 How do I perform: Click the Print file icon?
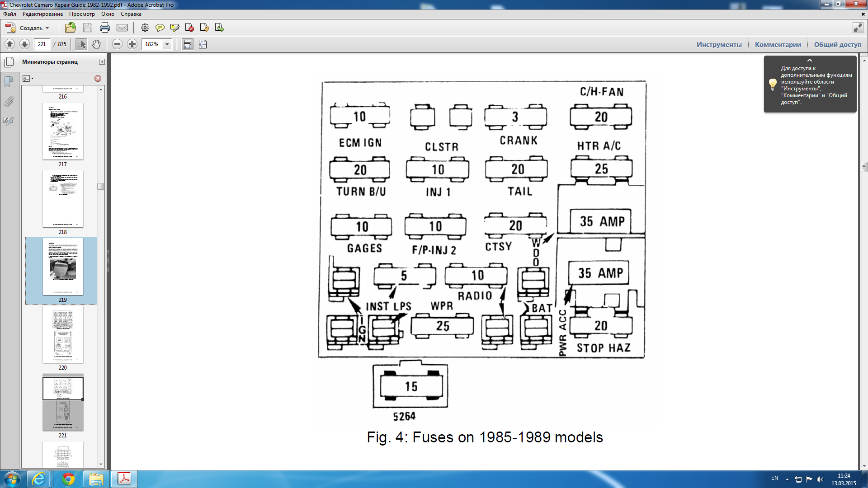pyautogui.click(x=105, y=28)
